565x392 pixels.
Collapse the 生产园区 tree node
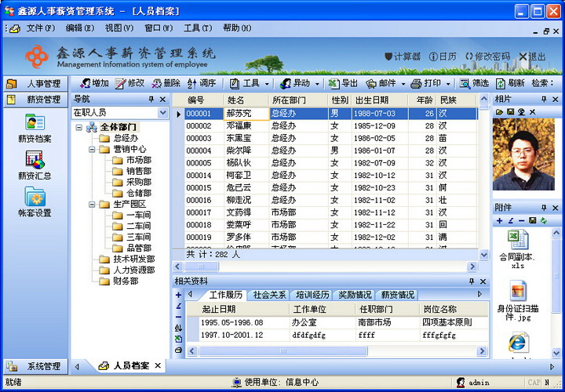(x=92, y=204)
